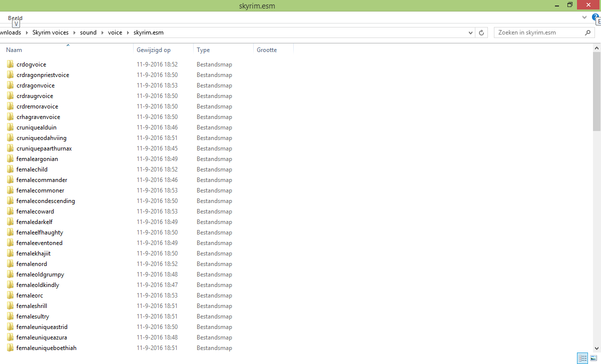Select the femalecoward folder icon
Screen dimensions: 601x364
click(10, 211)
